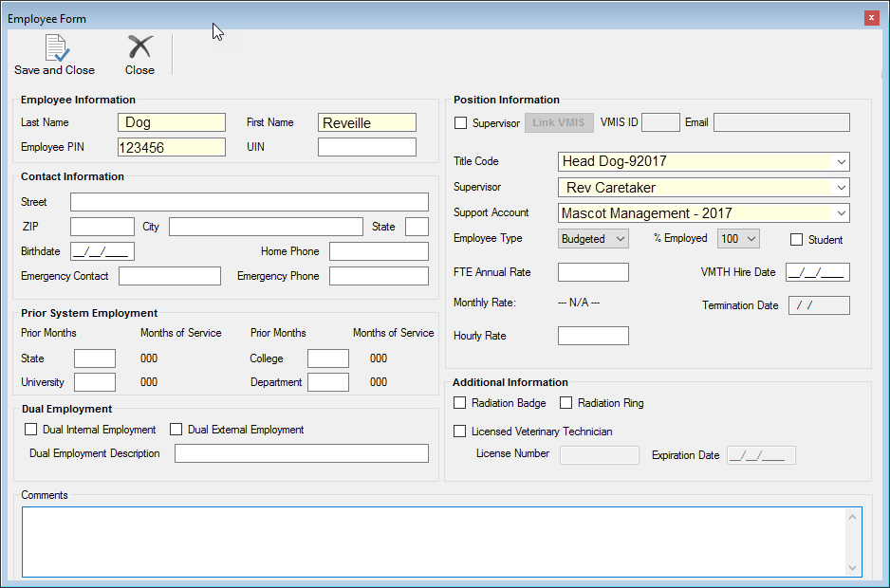This screenshot has width=890, height=588.
Task: Click the First Name field containing Reveille
Action: click(x=366, y=122)
